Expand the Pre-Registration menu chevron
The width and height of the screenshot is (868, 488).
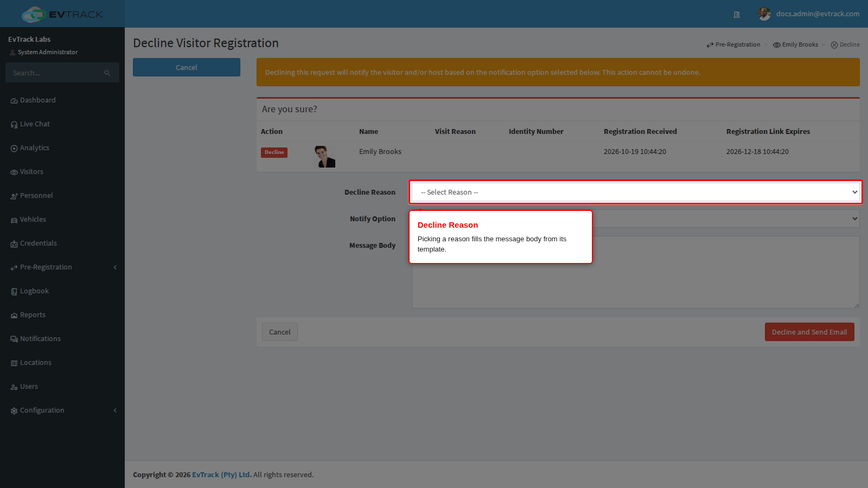(115, 267)
